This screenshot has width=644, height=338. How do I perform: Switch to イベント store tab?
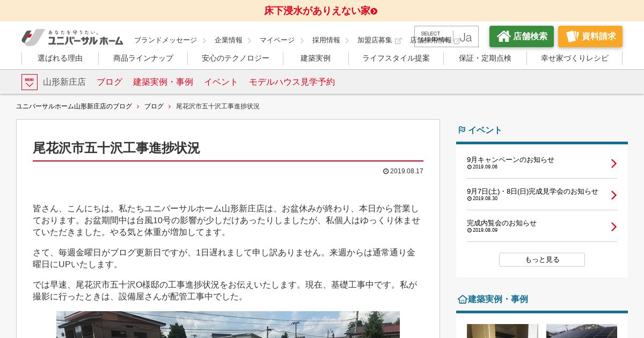(x=221, y=82)
